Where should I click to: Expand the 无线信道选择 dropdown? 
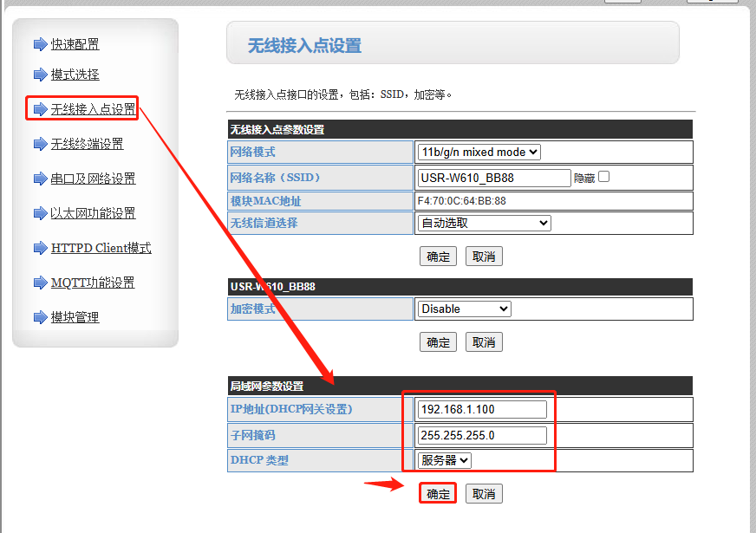(484, 223)
